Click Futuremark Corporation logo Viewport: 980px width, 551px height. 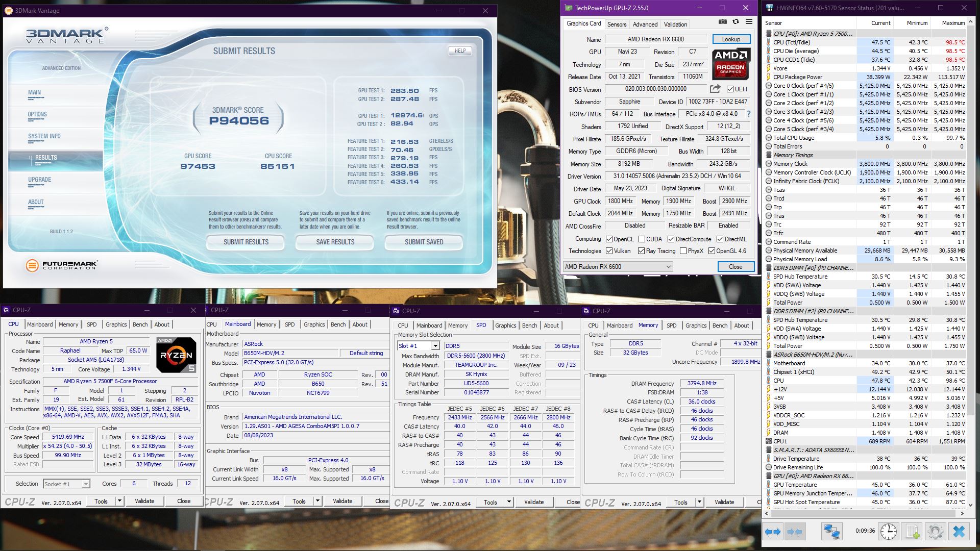[61, 265]
